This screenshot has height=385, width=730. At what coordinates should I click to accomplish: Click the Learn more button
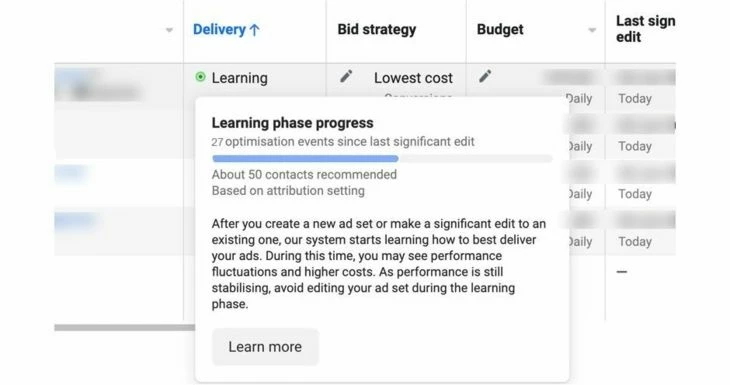[265, 347]
